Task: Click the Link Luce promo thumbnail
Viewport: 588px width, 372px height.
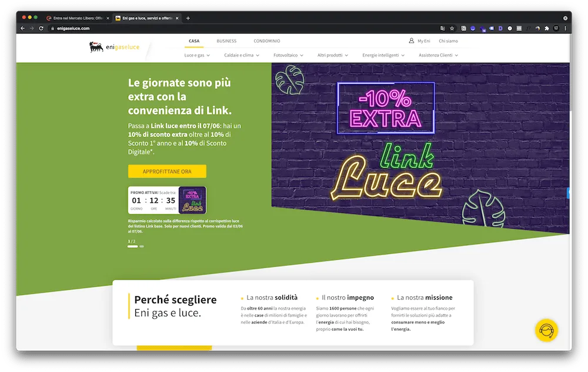Action: (192, 200)
